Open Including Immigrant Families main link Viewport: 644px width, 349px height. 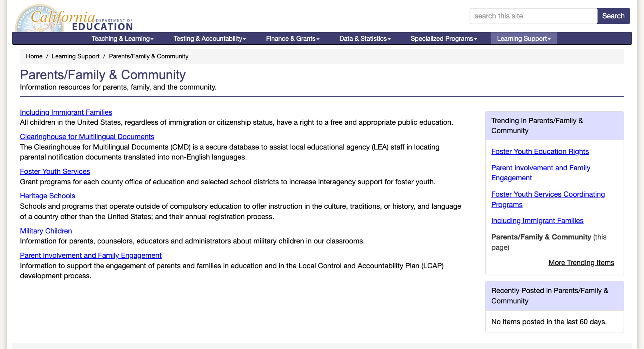[66, 112]
